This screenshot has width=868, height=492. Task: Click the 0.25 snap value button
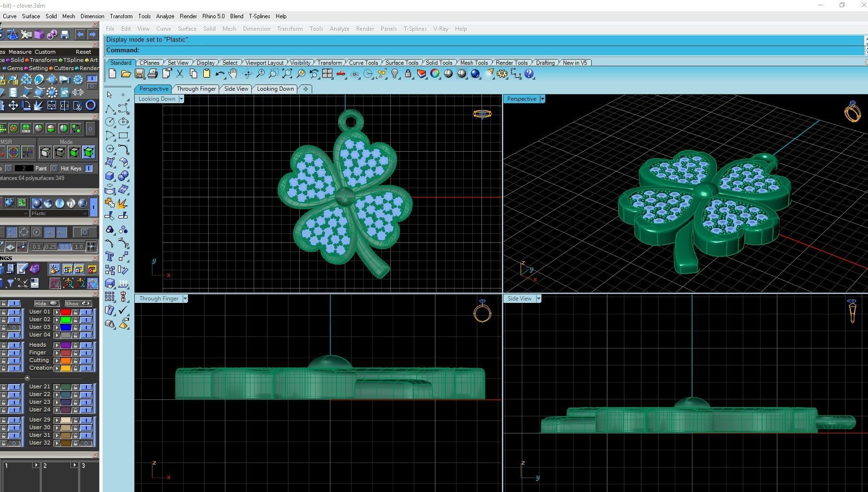coord(50,247)
